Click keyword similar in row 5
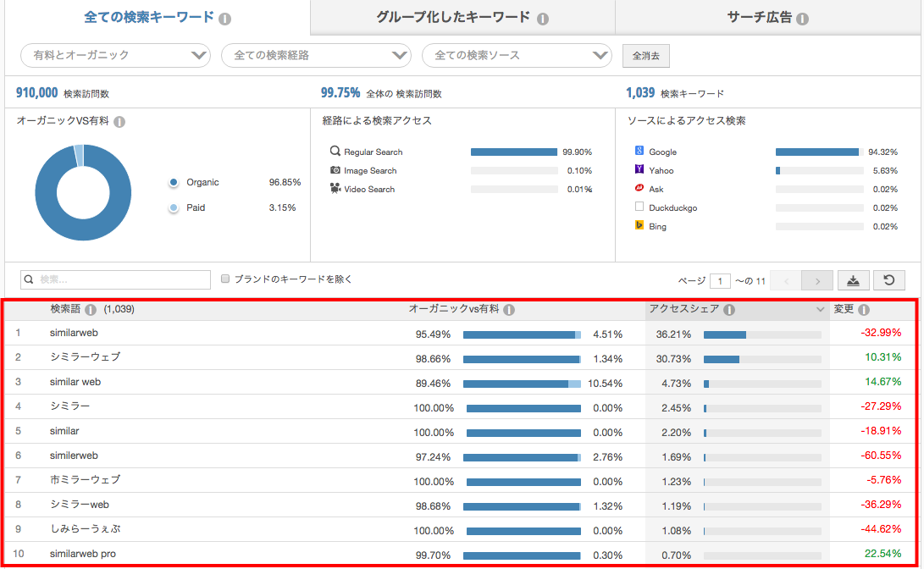Screen dimensions: 924x569 [64, 431]
